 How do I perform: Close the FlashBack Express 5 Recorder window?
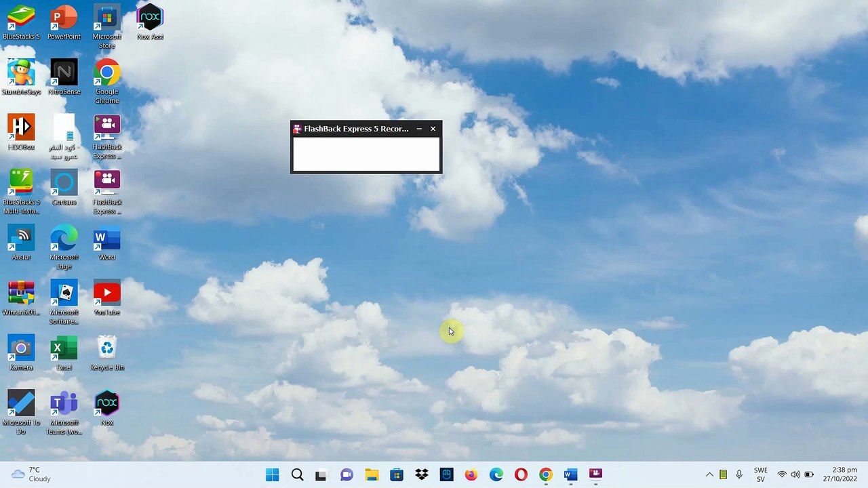click(433, 129)
